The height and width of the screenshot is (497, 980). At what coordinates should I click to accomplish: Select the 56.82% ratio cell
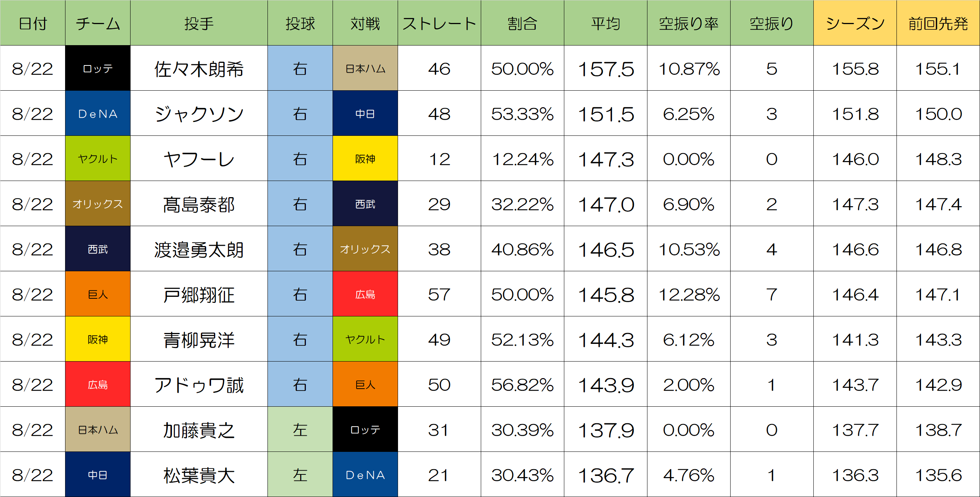(522, 385)
